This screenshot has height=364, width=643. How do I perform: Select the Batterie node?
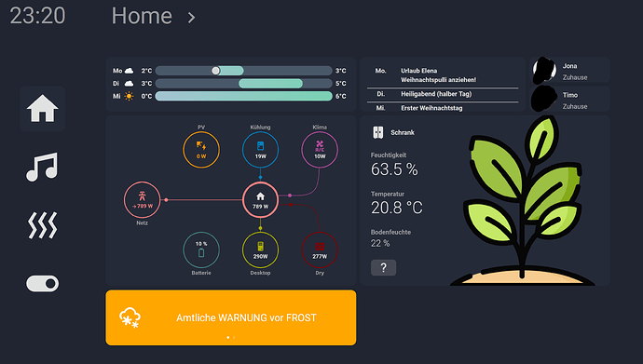(x=201, y=249)
